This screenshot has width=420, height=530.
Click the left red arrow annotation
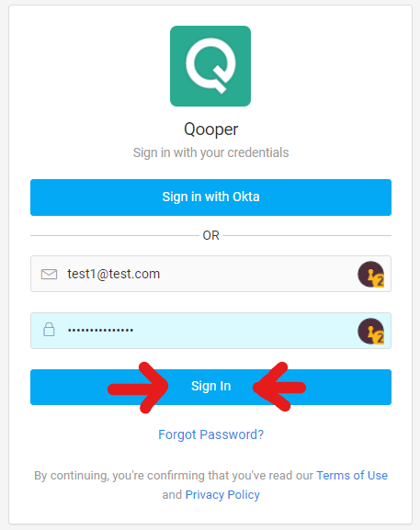coord(138,388)
